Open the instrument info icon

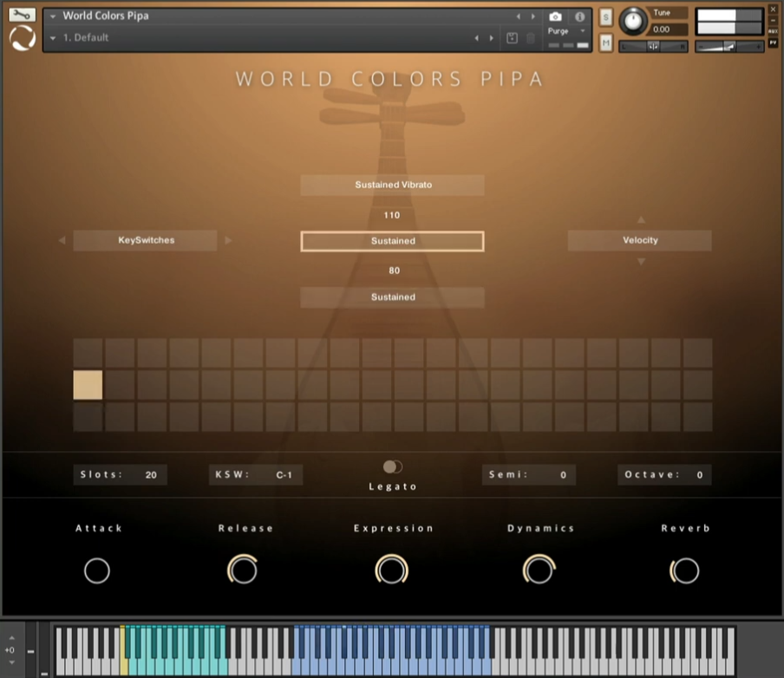[579, 16]
